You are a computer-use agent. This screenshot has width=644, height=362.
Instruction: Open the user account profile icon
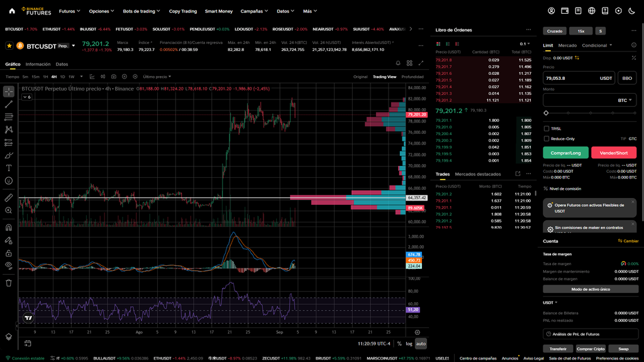551,11
